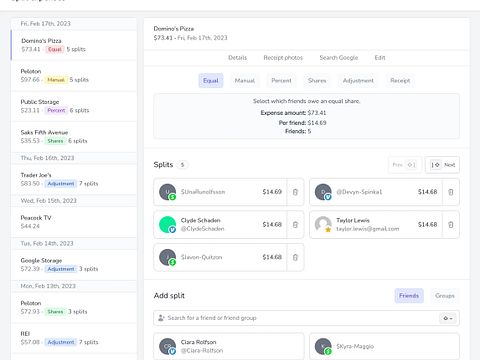Select the Public Storage expense
The height and width of the screenshot is (360, 480).
tap(74, 106)
